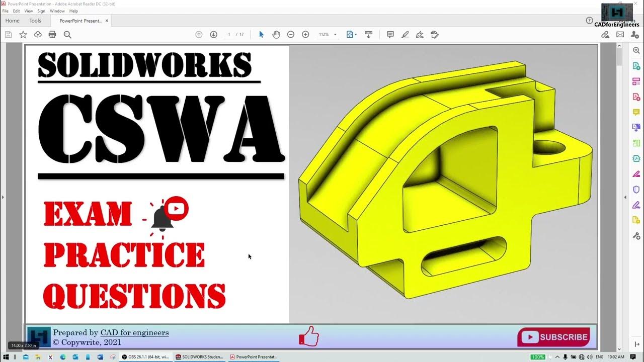Go to the previous page arrow
644x362 pixels.
click(x=199, y=35)
